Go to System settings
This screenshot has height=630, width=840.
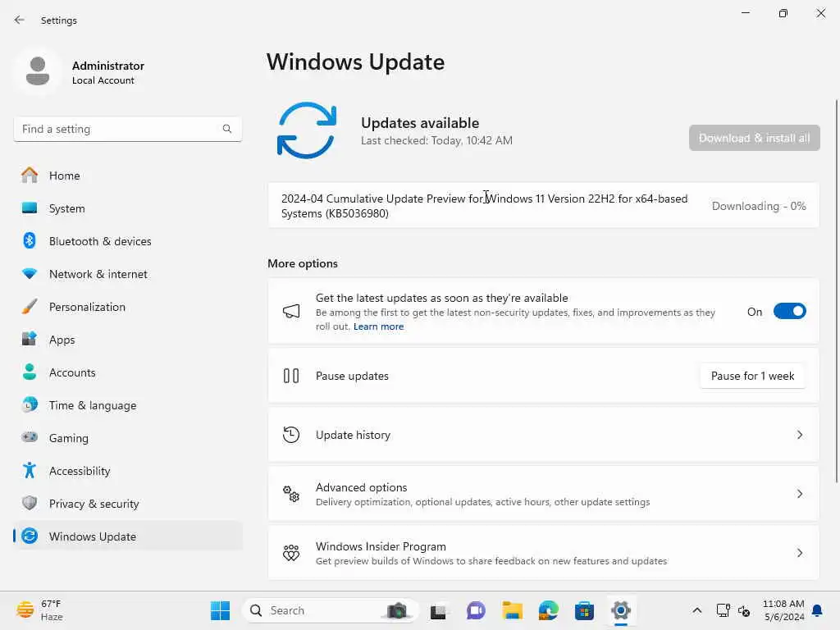[127, 208]
